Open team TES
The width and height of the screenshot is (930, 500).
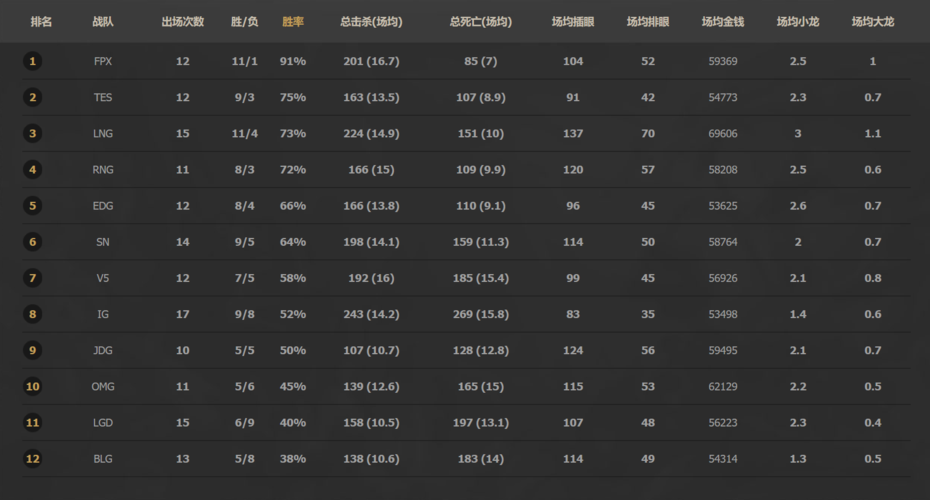point(103,97)
